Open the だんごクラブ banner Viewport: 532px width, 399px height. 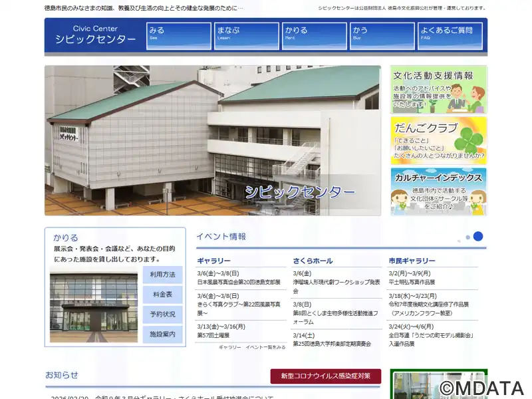coord(439,141)
